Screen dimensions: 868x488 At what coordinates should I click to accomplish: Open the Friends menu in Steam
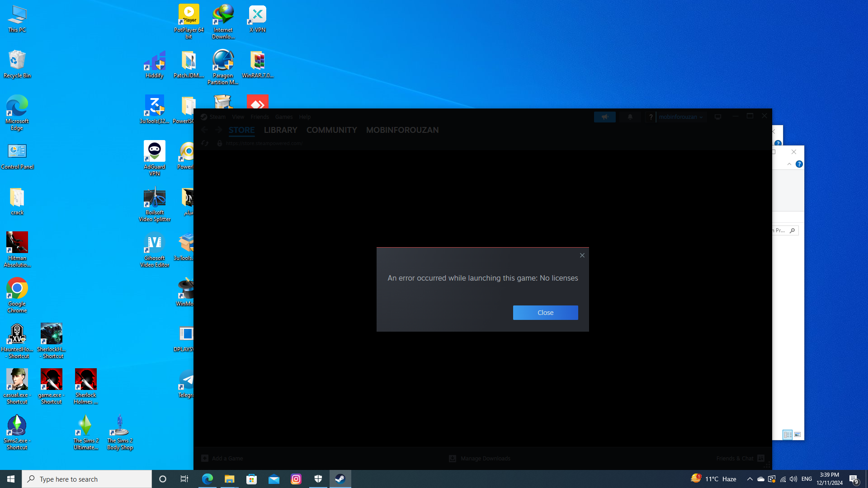click(x=259, y=117)
